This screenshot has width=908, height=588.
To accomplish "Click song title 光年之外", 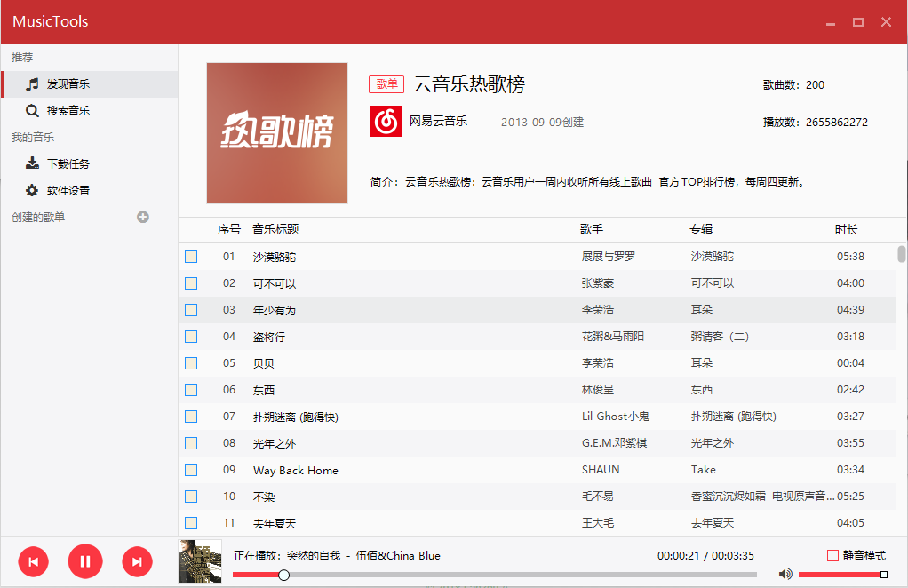I will 275,443.
